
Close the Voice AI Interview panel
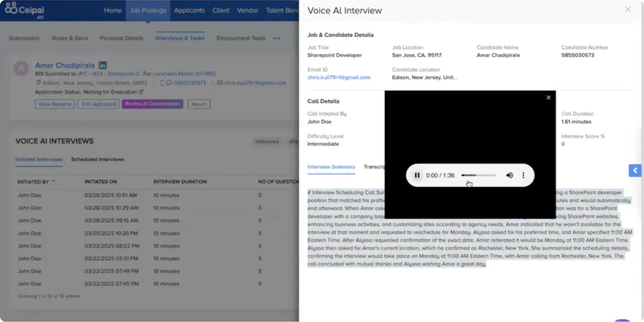(628, 9)
